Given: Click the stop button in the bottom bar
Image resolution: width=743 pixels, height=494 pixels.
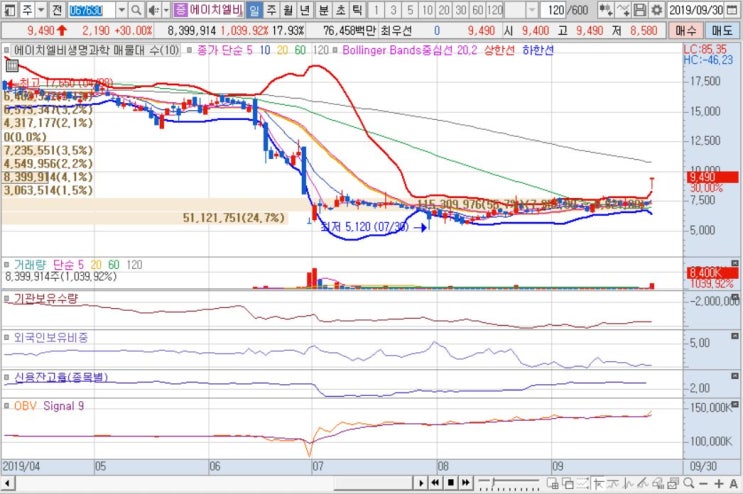Looking at the screenshot, I should coord(451,483).
